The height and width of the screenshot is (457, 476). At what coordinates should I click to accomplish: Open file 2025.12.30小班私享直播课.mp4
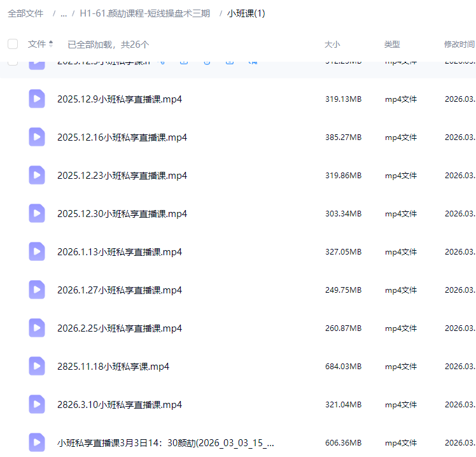[x=122, y=214]
